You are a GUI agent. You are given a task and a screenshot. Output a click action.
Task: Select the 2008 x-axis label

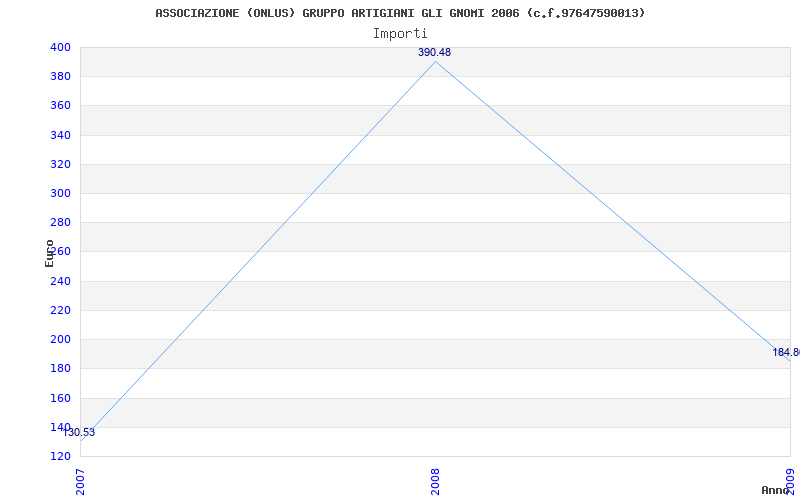[435, 482]
